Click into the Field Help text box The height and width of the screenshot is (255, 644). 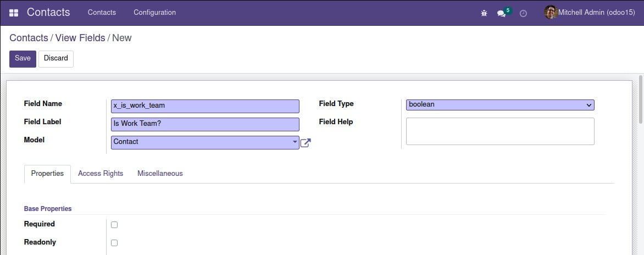click(500, 131)
